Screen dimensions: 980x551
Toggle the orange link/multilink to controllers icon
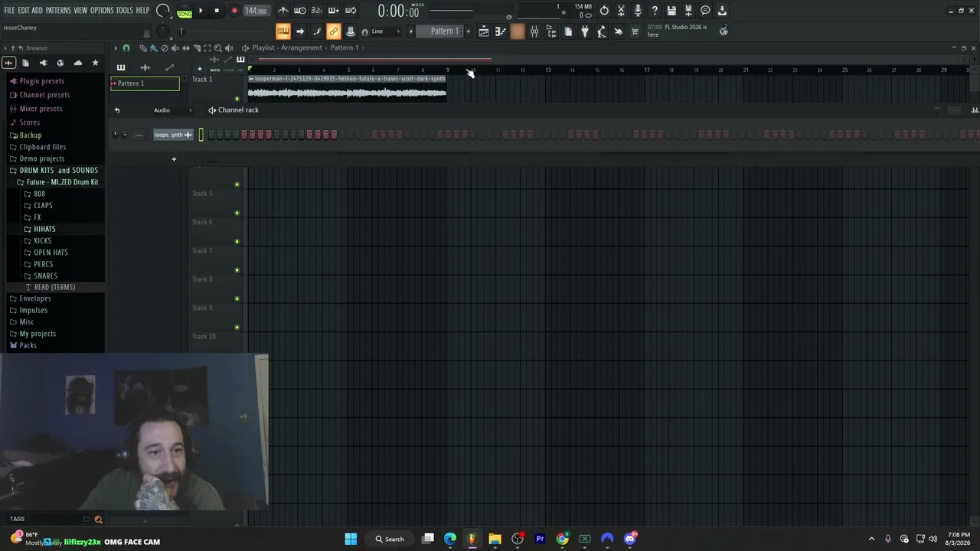pyautogui.click(x=334, y=31)
